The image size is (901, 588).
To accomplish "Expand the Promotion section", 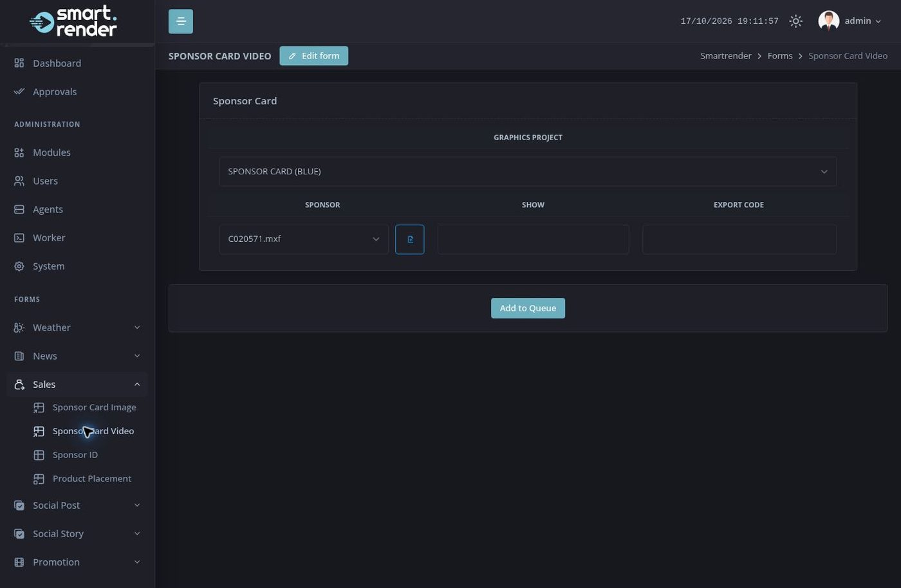I will [x=137, y=562].
